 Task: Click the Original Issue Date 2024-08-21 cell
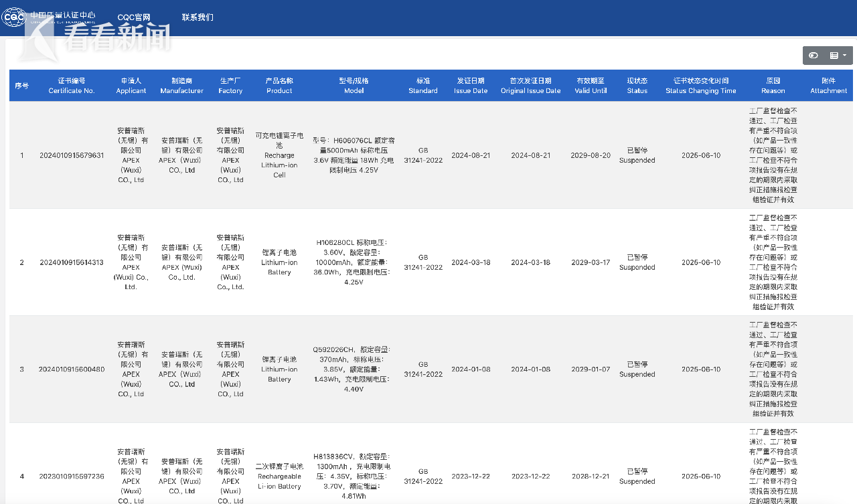click(531, 155)
